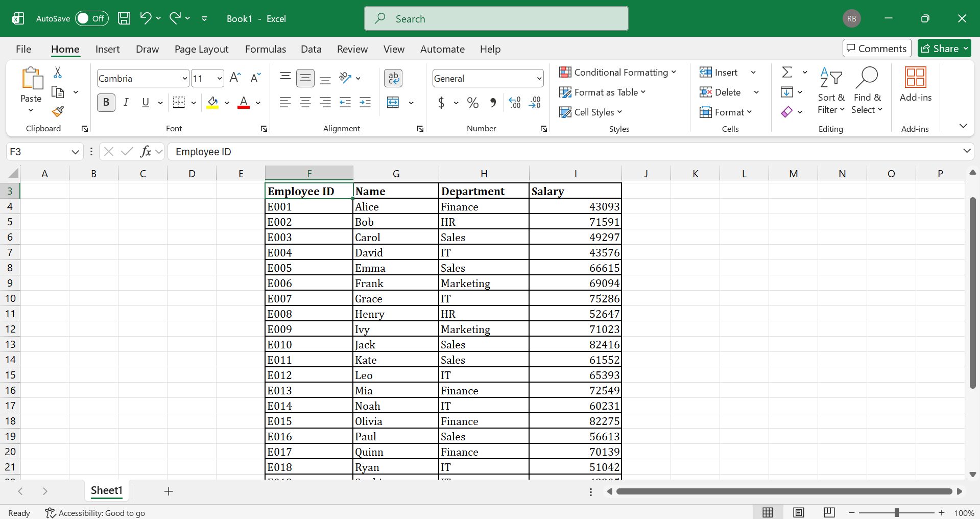
Task: Toggle center horizontal alignment
Action: coord(305,102)
